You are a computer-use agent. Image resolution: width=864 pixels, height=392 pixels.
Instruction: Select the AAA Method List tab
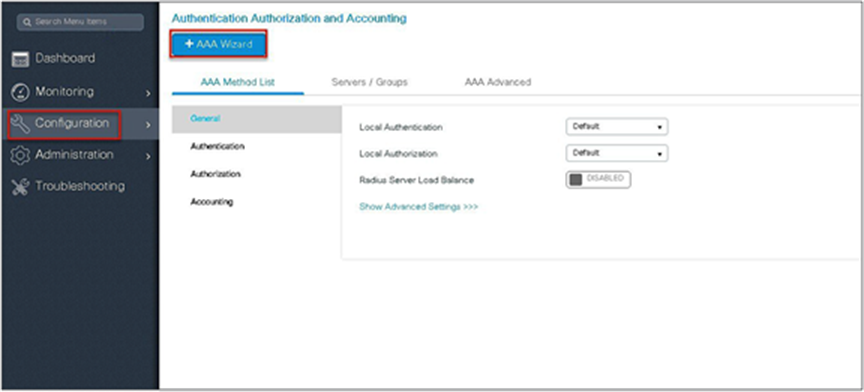pyautogui.click(x=237, y=82)
